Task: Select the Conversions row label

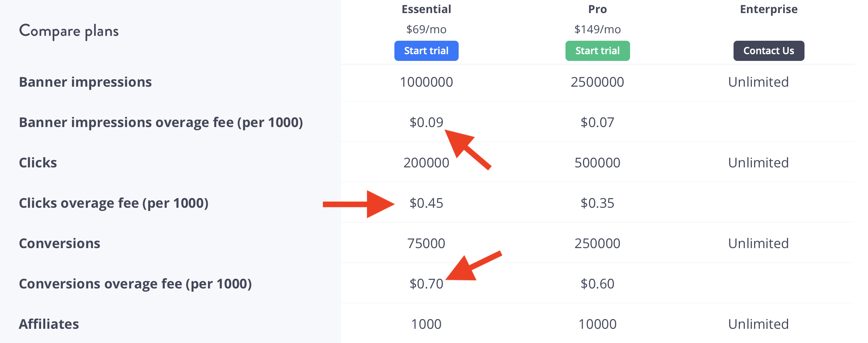Action: click(59, 243)
